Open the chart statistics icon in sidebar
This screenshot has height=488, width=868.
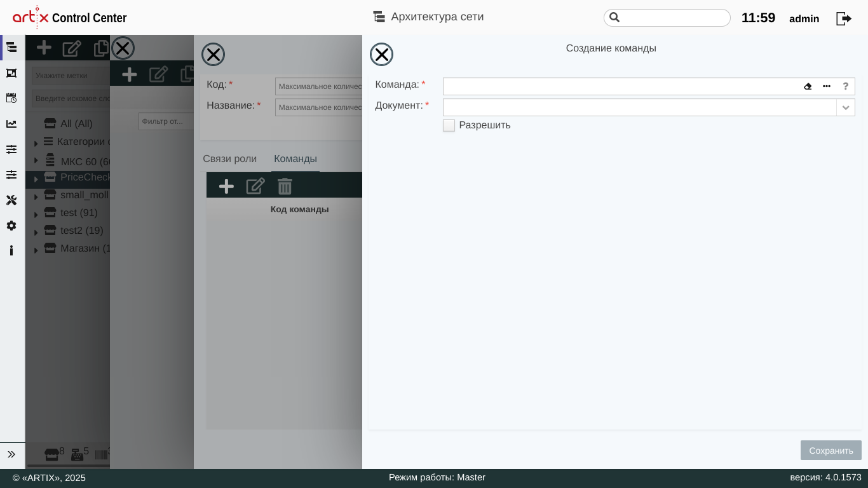click(11, 124)
